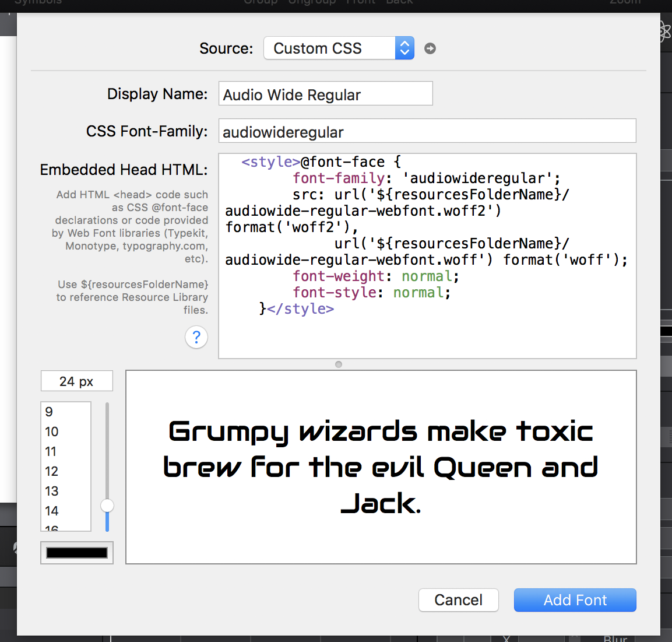This screenshot has width=672, height=642.
Task: Open the Source dropdown showing Custom CSS
Action: click(x=339, y=48)
